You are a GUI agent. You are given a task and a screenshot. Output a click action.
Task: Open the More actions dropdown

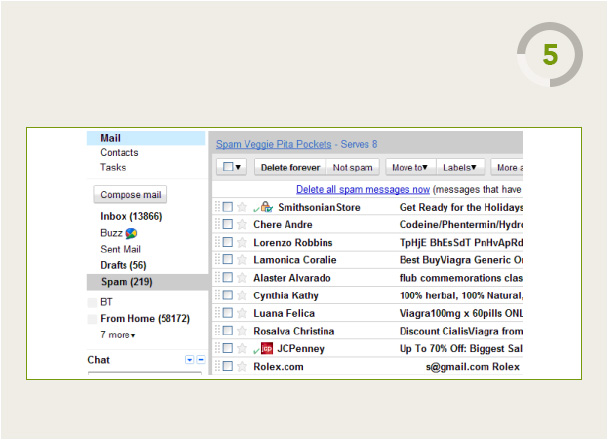click(507, 167)
